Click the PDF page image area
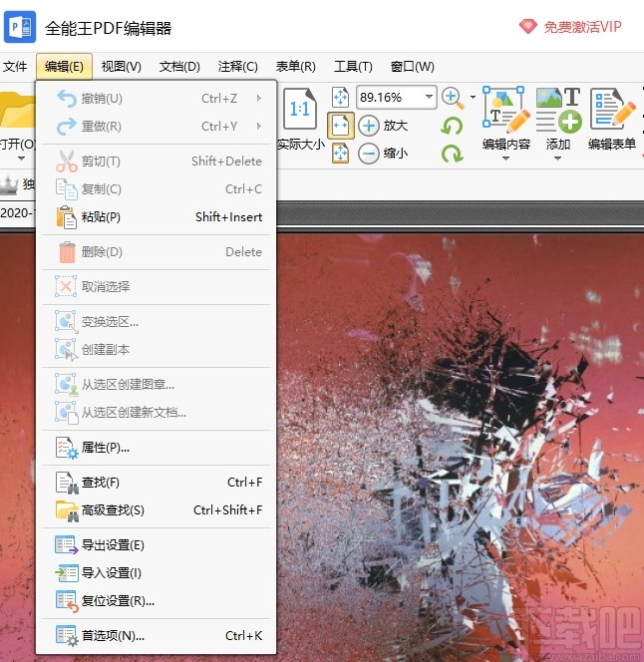 pyautogui.click(x=461, y=448)
